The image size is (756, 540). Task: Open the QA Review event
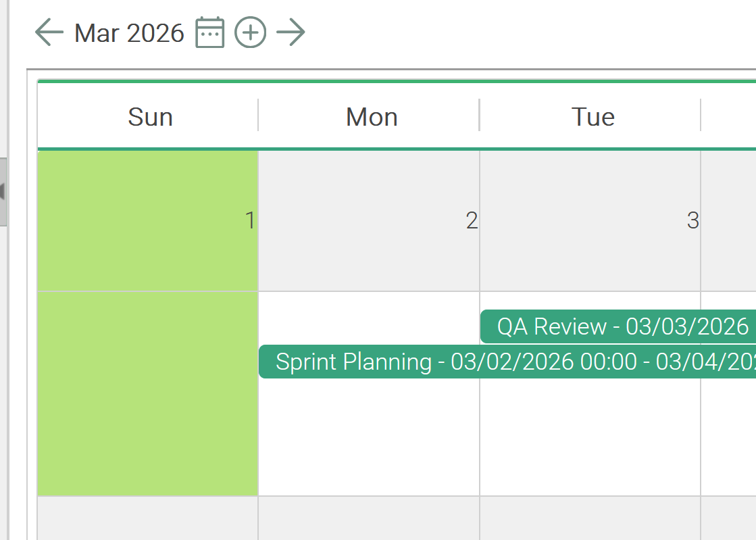pyautogui.click(x=616, y=327)
